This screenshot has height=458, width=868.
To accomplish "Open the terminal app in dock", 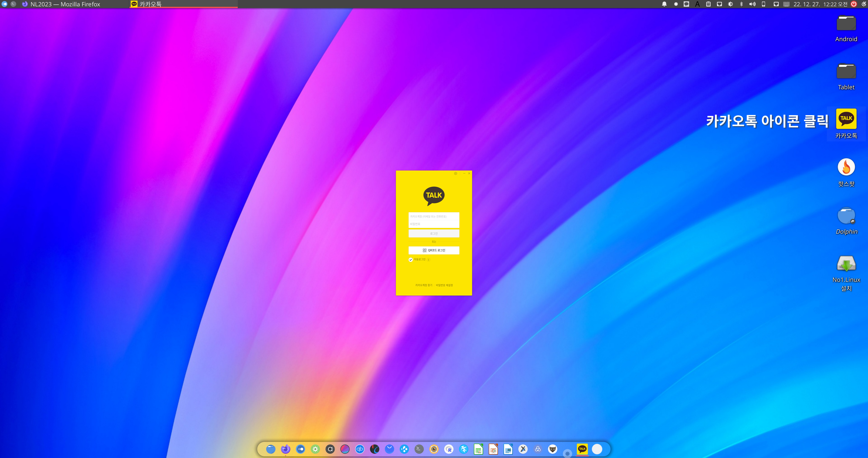I will point(419,449).
